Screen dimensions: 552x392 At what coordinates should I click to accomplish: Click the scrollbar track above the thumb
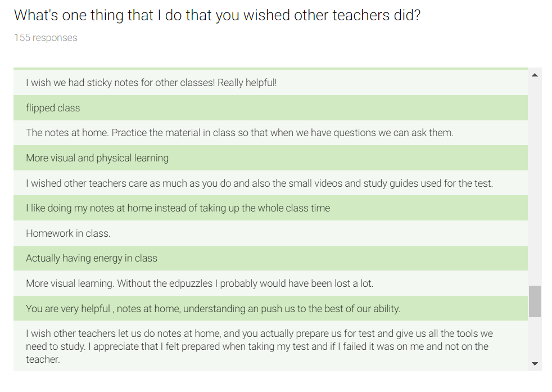click(535, 180)
